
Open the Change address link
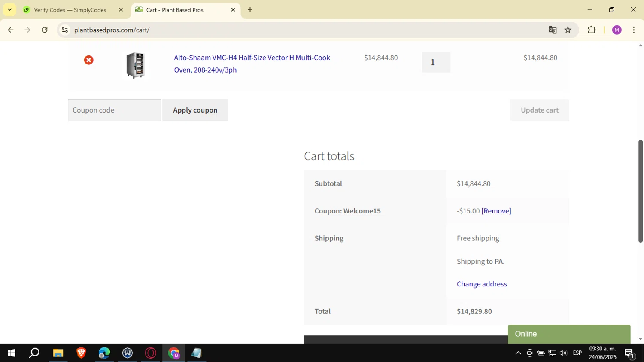482,284
